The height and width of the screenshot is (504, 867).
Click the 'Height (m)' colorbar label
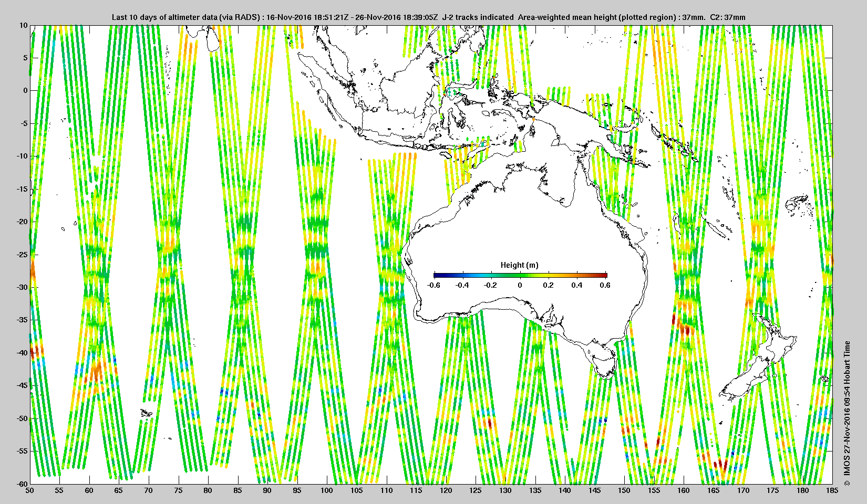pos(519,265)
